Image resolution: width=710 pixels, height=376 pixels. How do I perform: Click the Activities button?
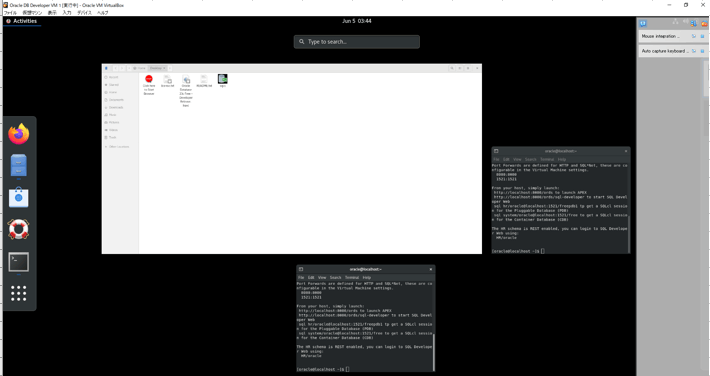pyautogui.click(x=22, y=21)
